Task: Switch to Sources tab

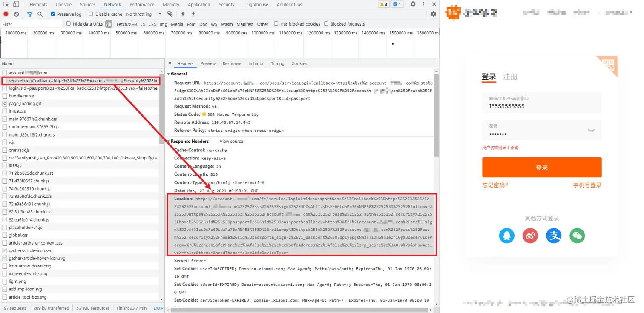Action: pos(88,4)
